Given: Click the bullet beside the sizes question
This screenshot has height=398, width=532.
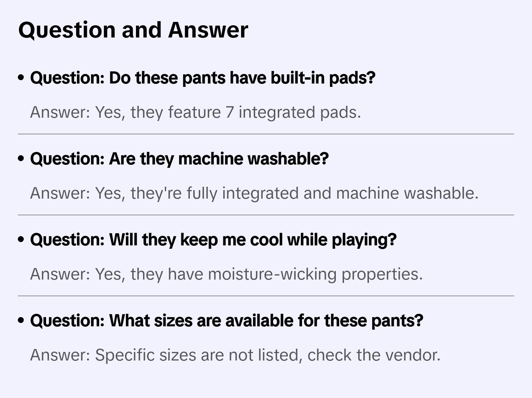Looking at the screenshot, I should click(x=21, y=321).
